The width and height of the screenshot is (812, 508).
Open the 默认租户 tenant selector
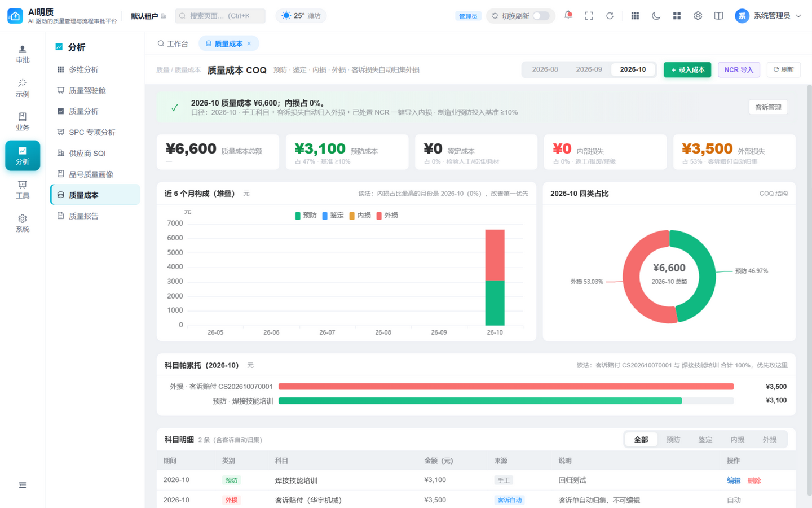click(x=148, y=16)
